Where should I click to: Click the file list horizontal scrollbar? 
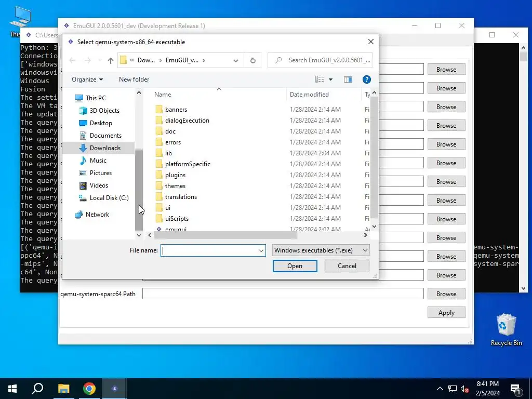tap(225, 235)
